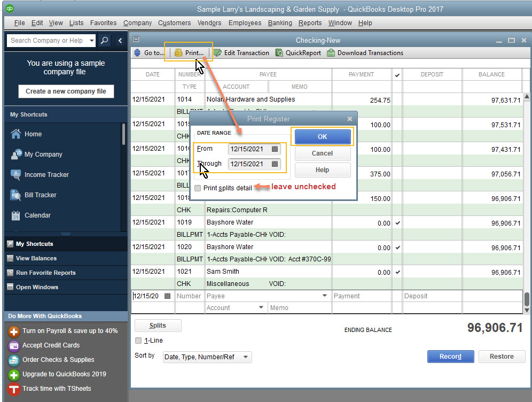Click calendar icon in new register row
532x402 pixels.
tap(167, 296)
